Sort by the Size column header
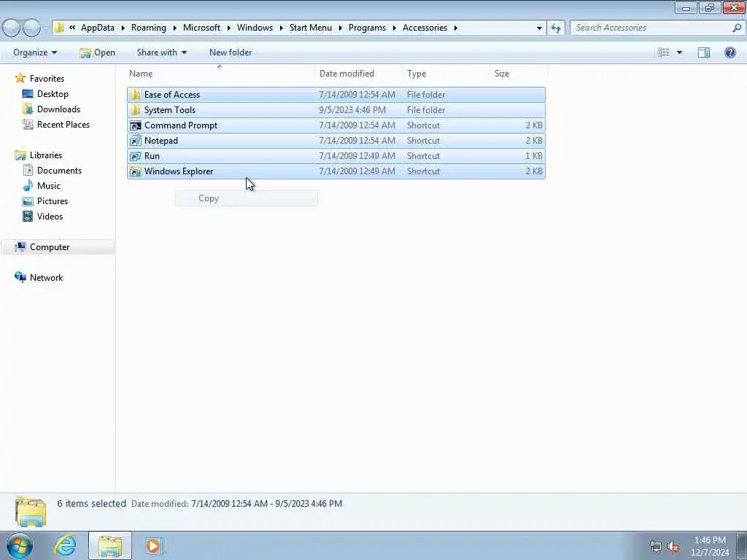This screenshot has height=560, width=747. 519,74
